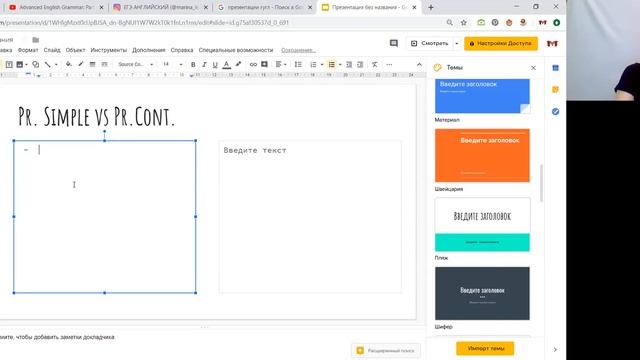Click the Расширенный поиск explore button
Viewport: 640px width, 360px height.
point(386,350)
